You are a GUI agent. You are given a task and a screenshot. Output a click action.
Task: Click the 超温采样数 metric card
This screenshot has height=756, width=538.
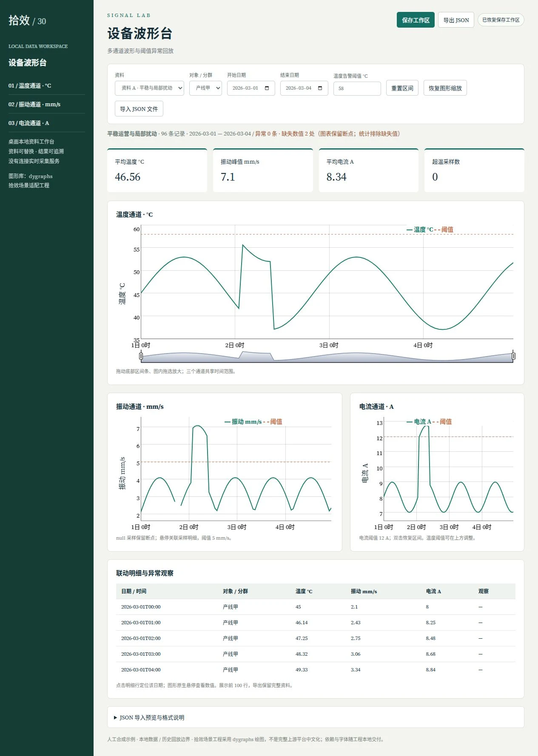pos(474,170)
